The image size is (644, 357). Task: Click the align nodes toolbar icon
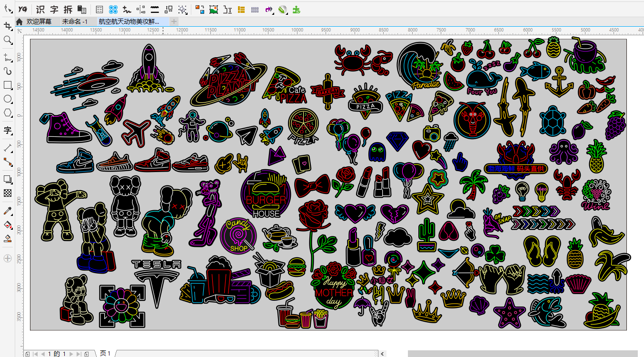pyautogui.click(x=141, y=9)
